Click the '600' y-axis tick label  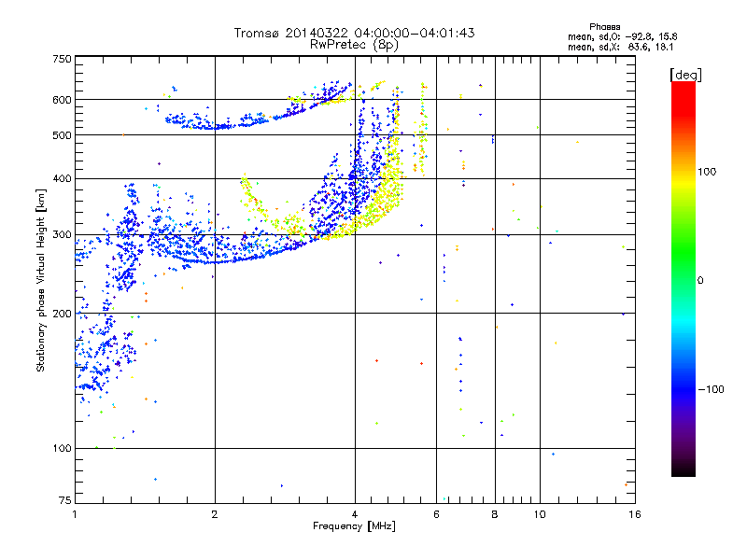click(62, 100)
